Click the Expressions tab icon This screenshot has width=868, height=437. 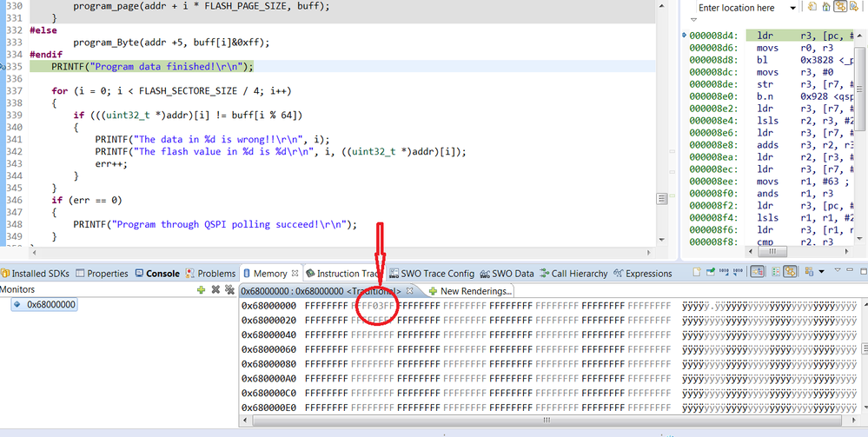click(619, 273)
